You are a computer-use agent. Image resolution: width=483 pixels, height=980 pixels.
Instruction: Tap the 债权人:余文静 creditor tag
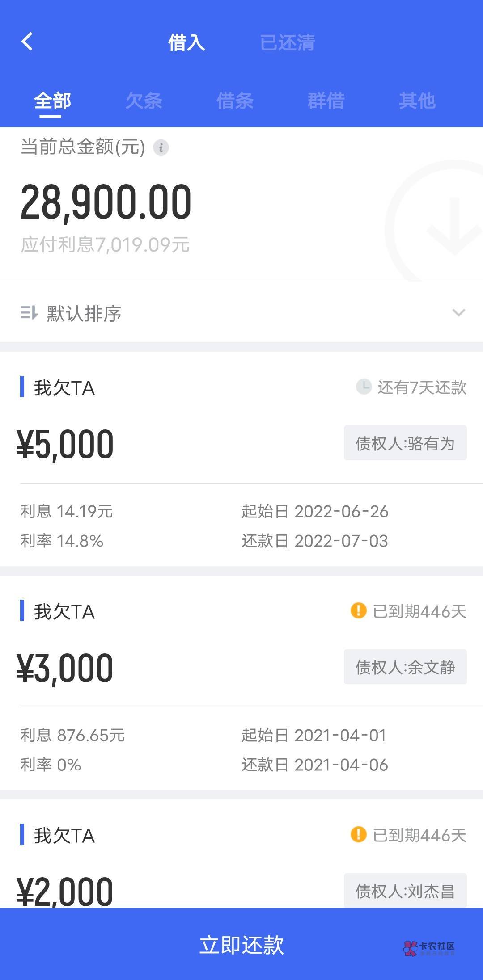point(405,667)
